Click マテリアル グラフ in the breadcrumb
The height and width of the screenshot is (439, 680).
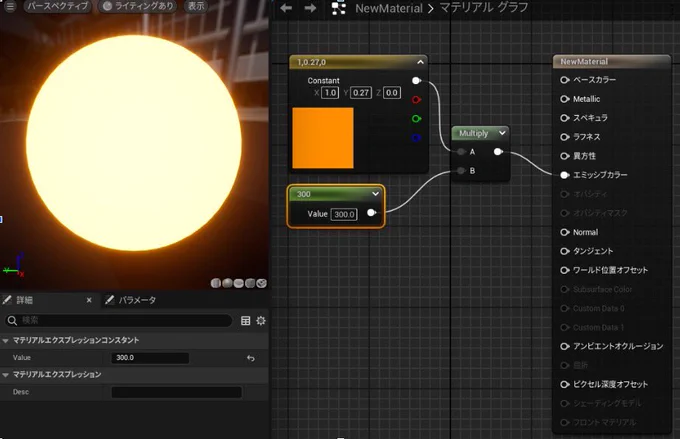point(484,8)
